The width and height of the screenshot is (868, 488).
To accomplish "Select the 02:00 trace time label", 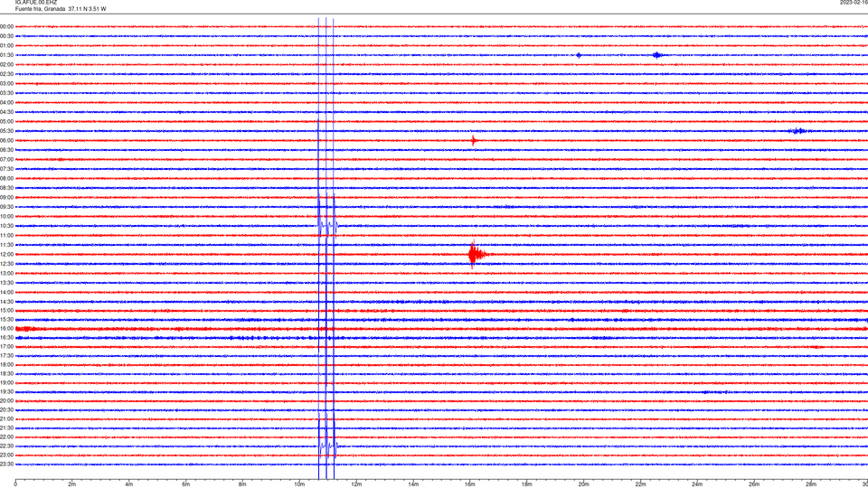I will (6, 65).
